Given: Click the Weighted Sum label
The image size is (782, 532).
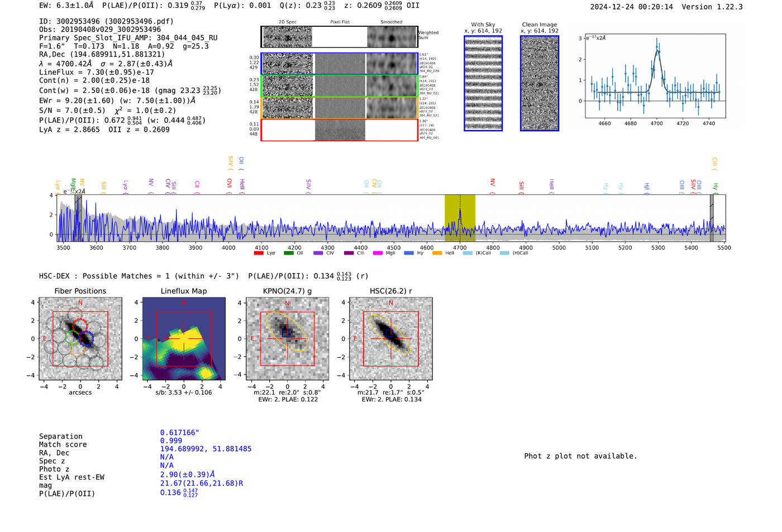Looking at the screenshot, I should pyautogui.click(x=428, y=35).
